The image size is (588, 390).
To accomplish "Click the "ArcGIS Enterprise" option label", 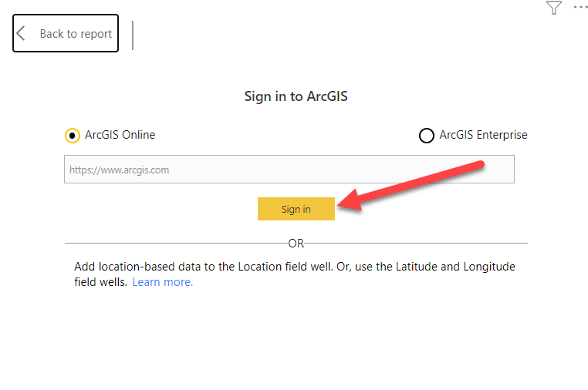I will pos(483,135).
